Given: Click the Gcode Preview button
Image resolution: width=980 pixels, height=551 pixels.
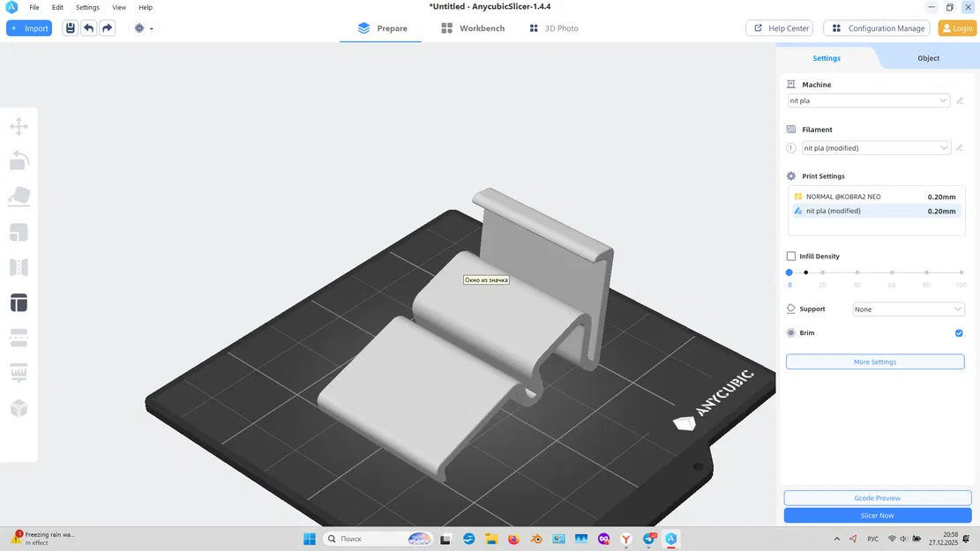Looking at the screenshot, I should (x=878, y=498).
